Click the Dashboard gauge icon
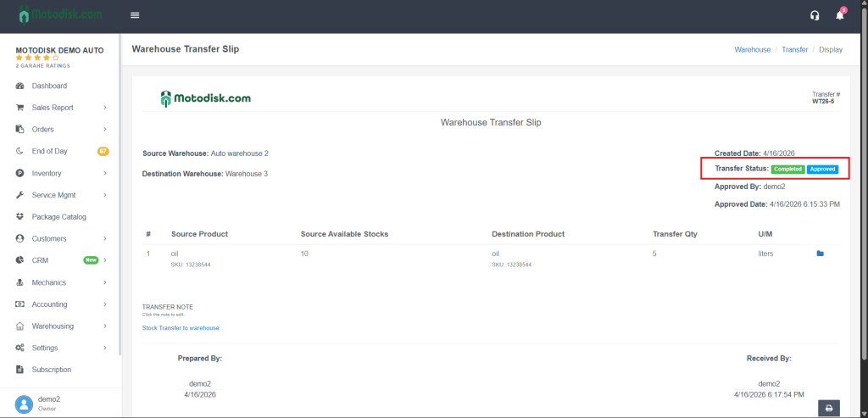This screenshot has height=418, width=868. pos(19,86)
